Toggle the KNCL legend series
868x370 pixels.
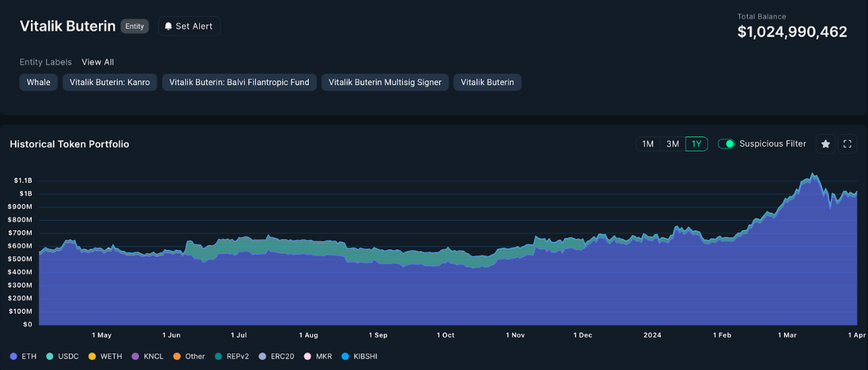[148, 357]
